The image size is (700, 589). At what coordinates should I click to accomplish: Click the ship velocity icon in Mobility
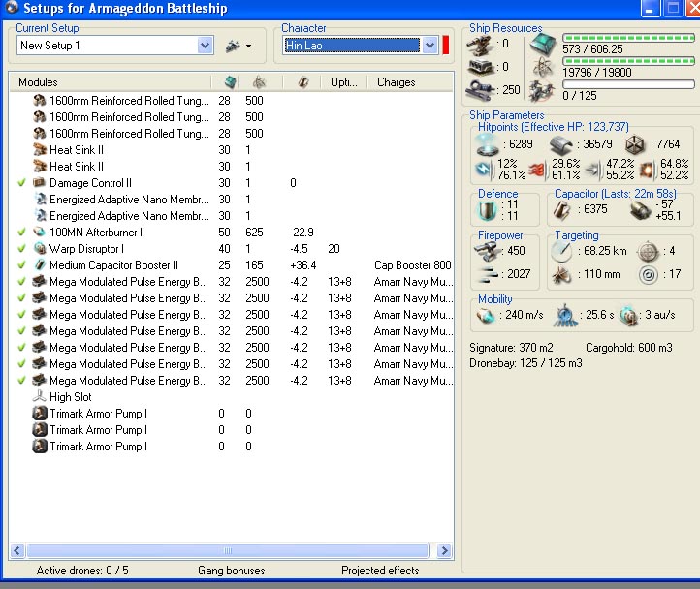coord(486,315)
